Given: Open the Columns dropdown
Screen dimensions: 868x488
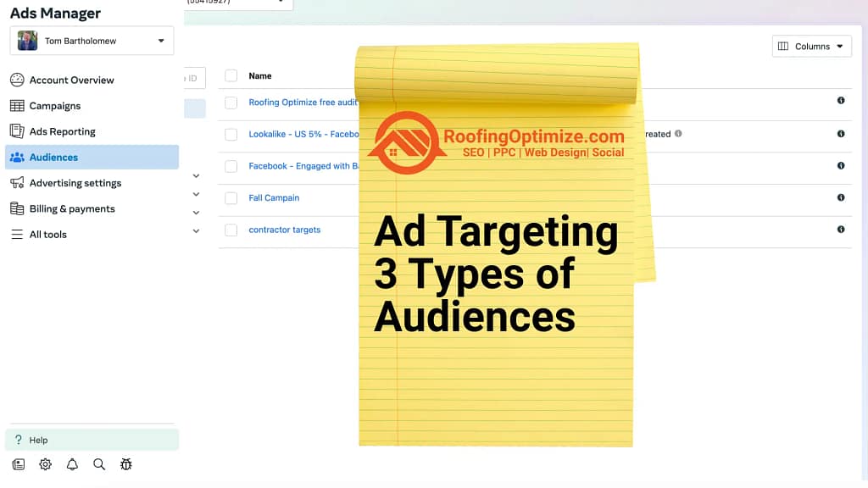Looking at the screenshot, I should click(x=811, y=46).
